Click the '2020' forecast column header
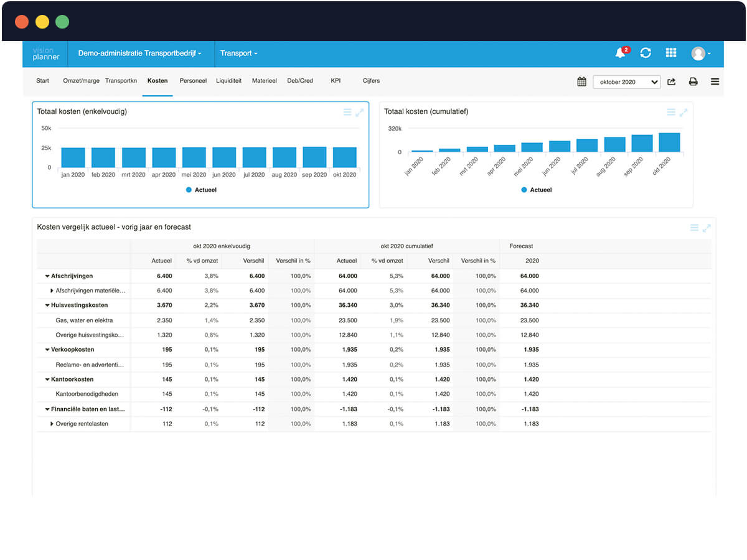 (x=532, y=261)
